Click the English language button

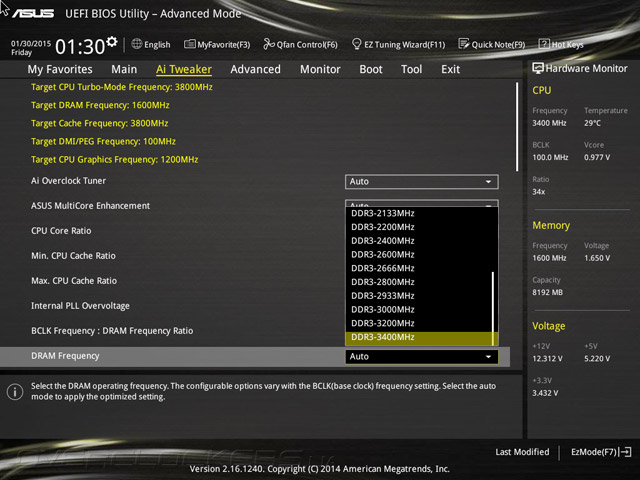[x=151, y=44]
